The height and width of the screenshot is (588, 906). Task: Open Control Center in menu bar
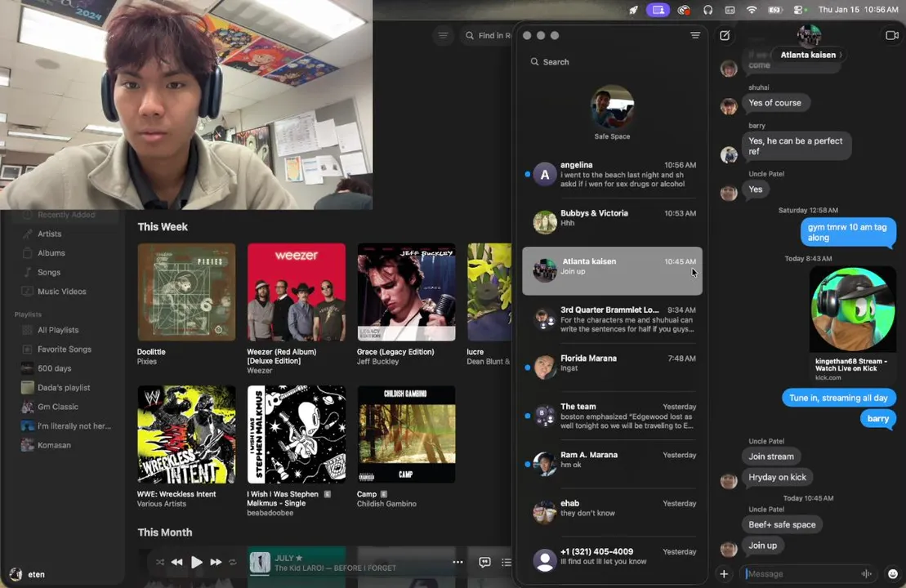point(799,10)
